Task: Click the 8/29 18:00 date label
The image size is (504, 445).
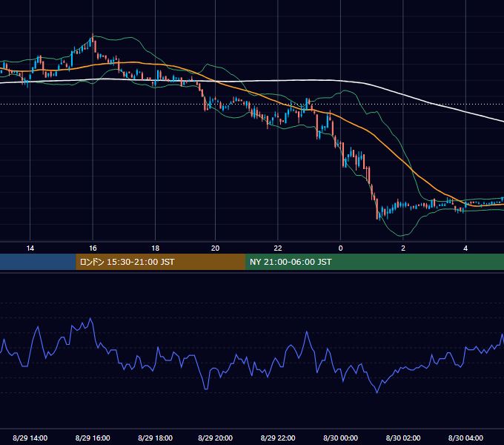Action: pyautogui.click(x=155, y=438)
